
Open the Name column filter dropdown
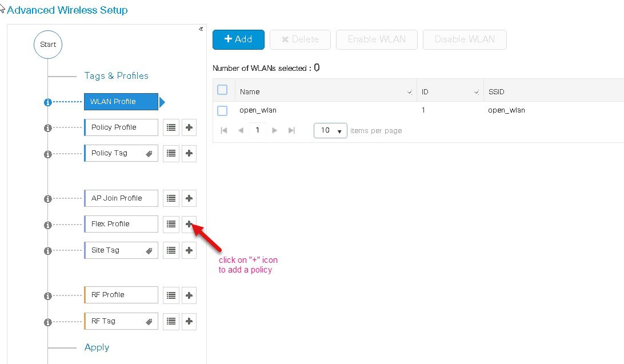coord(410,93)
